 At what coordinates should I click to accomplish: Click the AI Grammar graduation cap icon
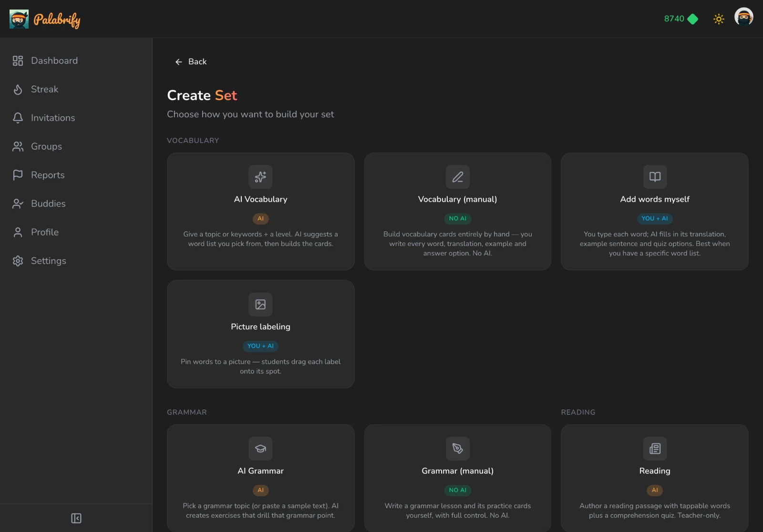(260, 449)
